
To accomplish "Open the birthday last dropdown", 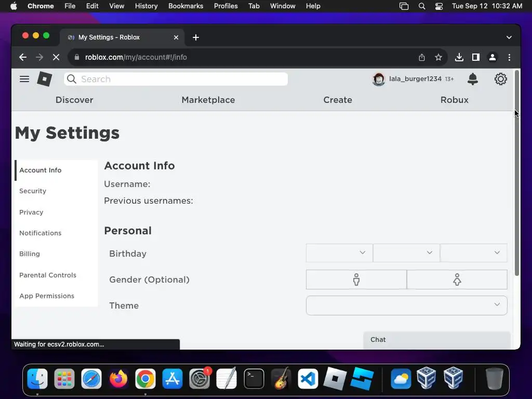I will pos(474,253).
